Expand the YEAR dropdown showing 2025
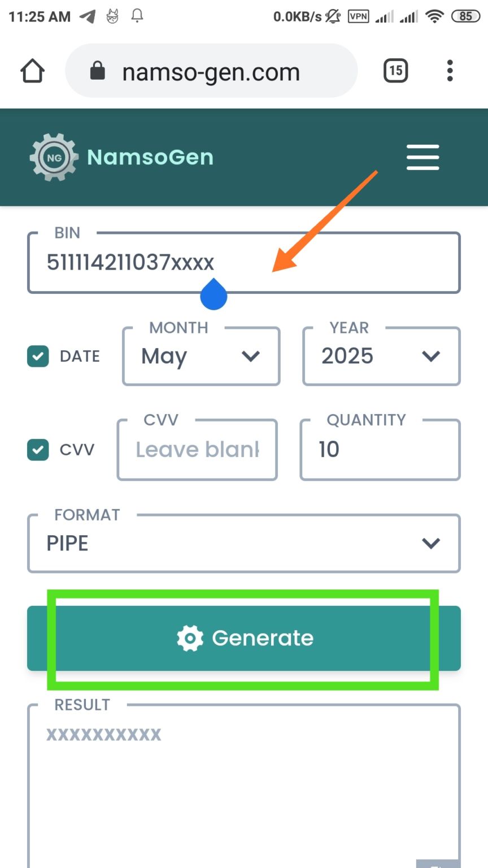Viewport: 488px width, 868px height. 381,357
